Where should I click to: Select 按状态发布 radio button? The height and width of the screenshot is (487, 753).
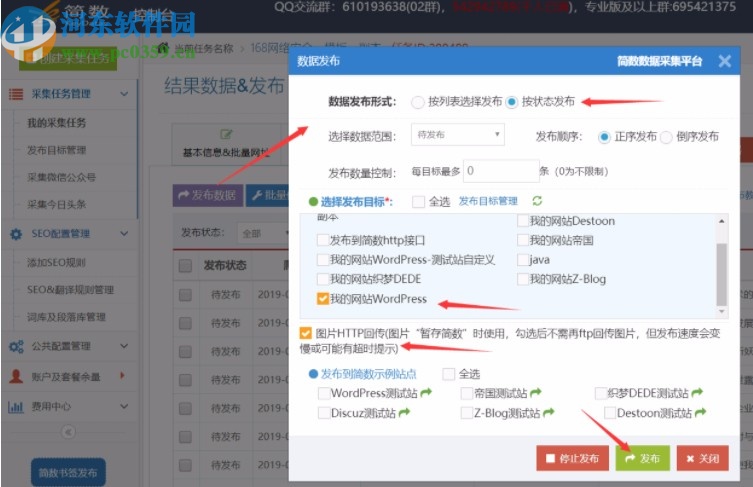[511, 102]
